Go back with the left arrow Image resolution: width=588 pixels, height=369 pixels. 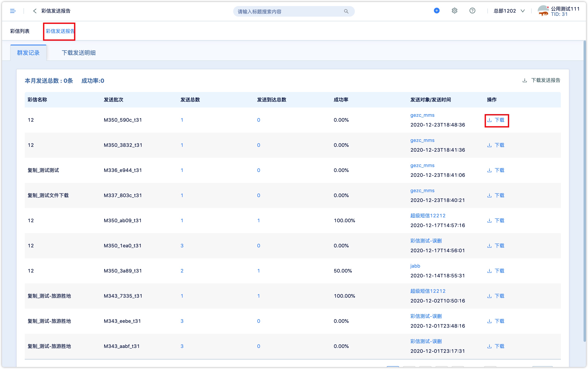pyautogui.click(x=35, y=11)
